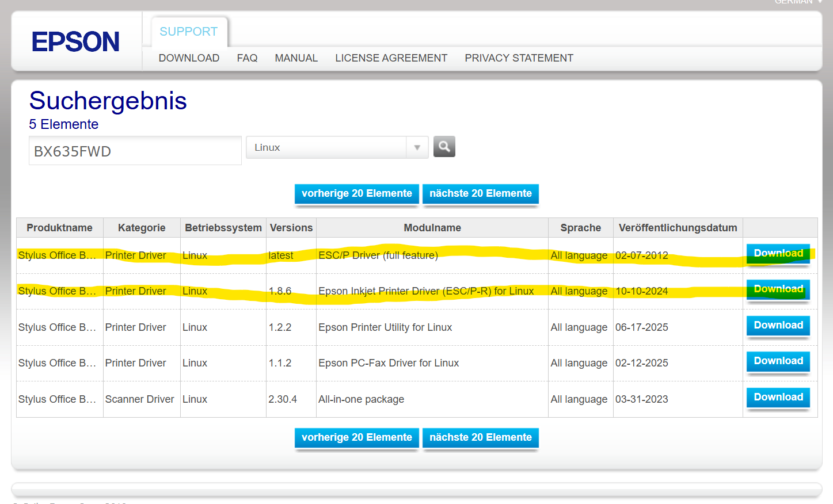Click Stylus Office product name in 2.30.4 row

coord(57,399)
